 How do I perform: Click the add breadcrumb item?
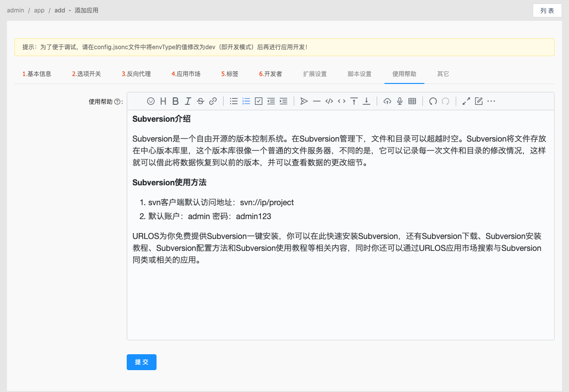[x=60, y=10]
